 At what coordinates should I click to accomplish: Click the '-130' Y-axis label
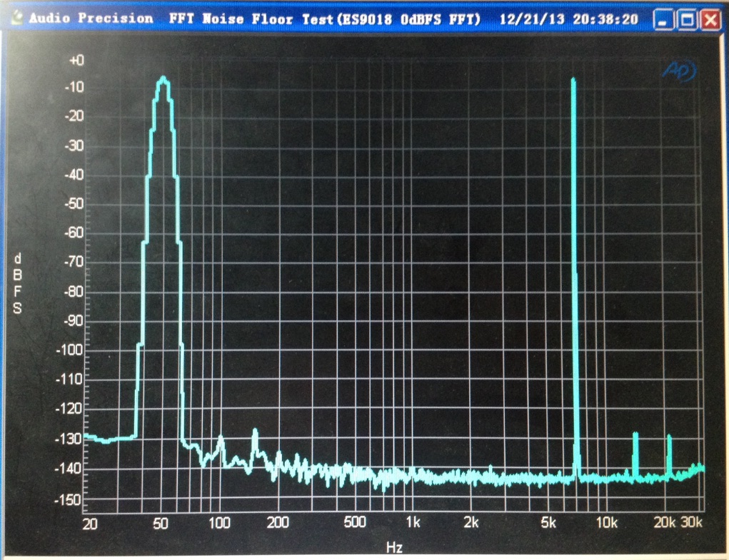pyautogui.click(x=69, y=439)
